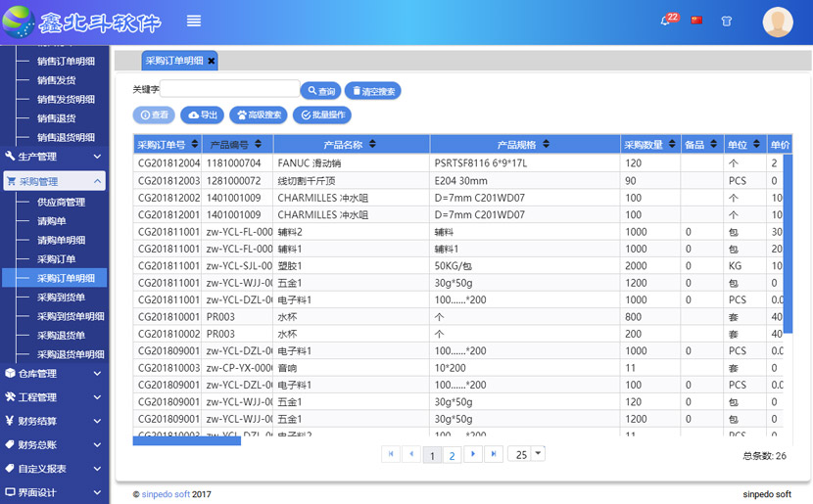
Task: Click the 导出 export button
Action: pos(203,115)
